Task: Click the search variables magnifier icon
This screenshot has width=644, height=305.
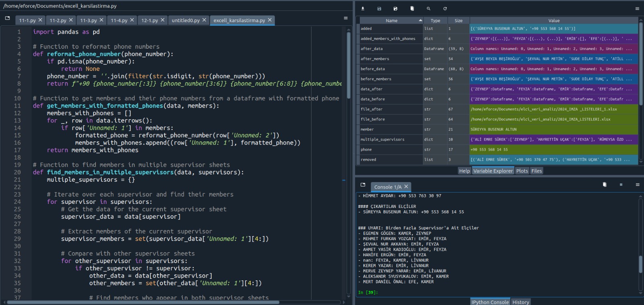Action: point(428,8)
